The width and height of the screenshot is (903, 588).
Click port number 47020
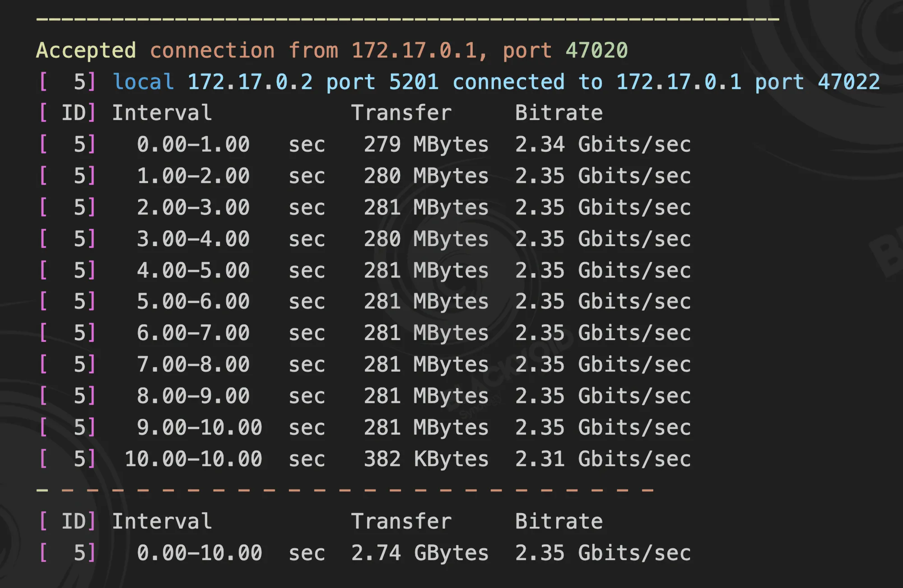(x=597, y=50)
